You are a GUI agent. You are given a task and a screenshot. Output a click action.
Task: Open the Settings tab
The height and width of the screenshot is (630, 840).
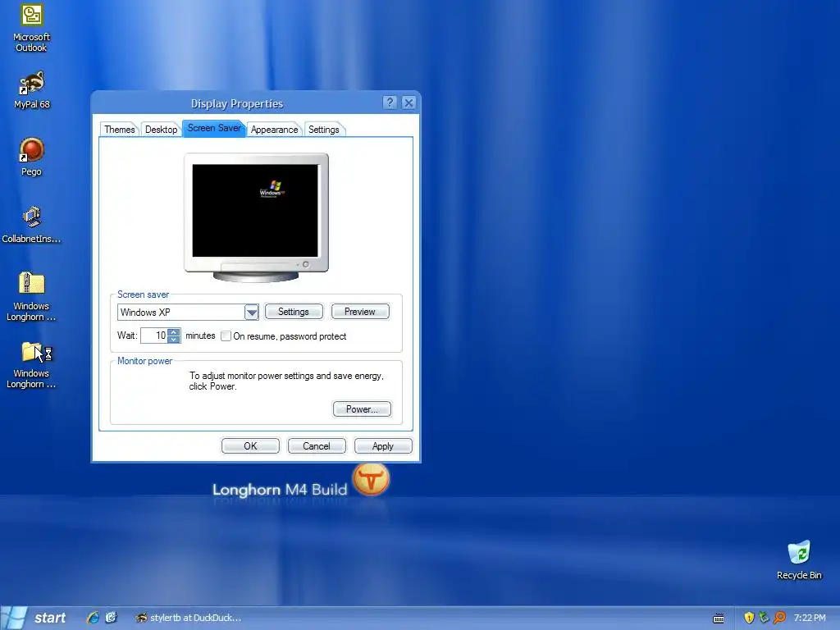(323, 130)
